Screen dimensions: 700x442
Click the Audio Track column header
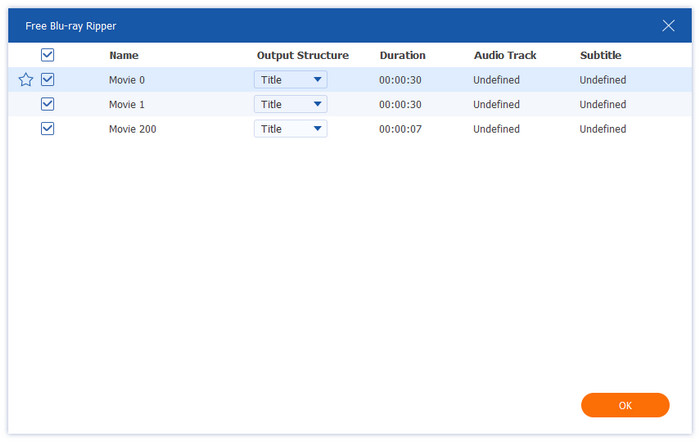(506, 56)
